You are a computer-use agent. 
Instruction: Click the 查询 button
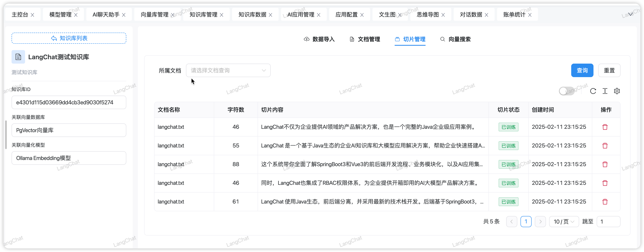582,70
